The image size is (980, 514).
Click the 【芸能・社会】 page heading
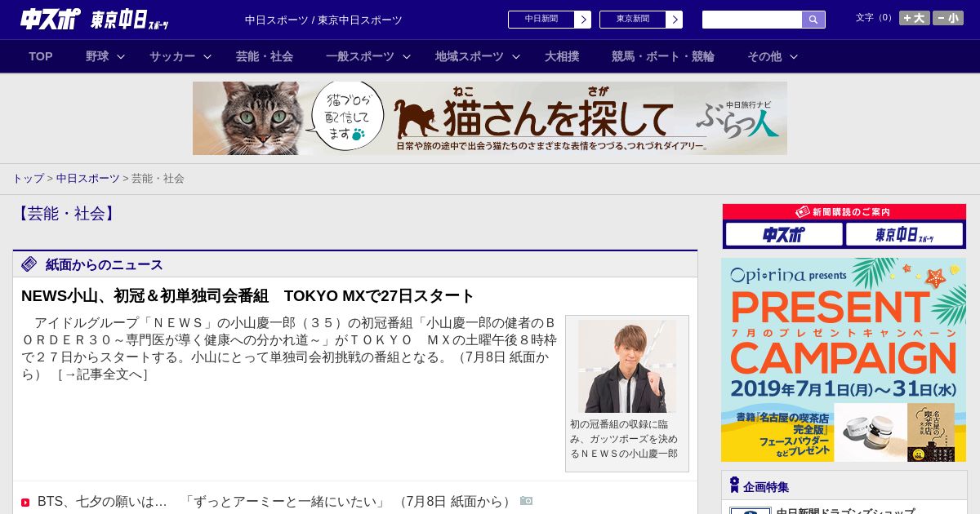tap(66, 214)
